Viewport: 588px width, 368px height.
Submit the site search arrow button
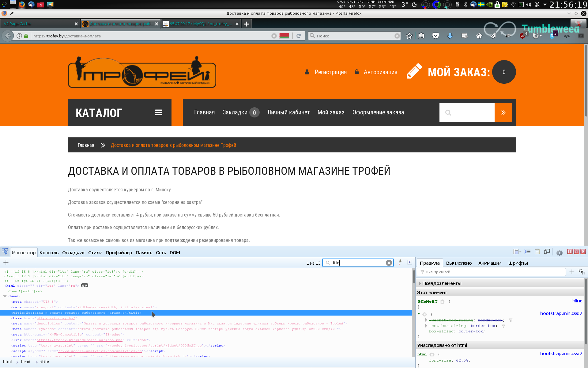[503, 113]
